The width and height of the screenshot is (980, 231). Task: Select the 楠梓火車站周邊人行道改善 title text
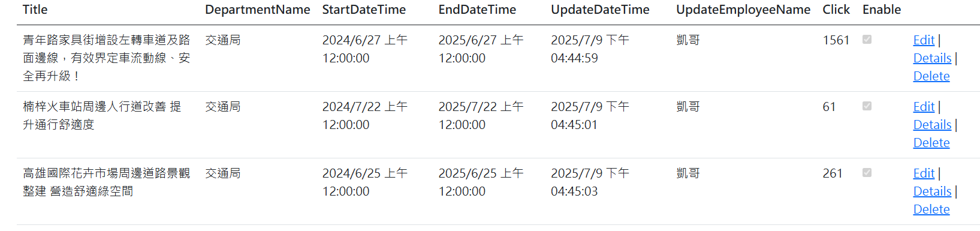pyautogui.click(x=94, y=107)
